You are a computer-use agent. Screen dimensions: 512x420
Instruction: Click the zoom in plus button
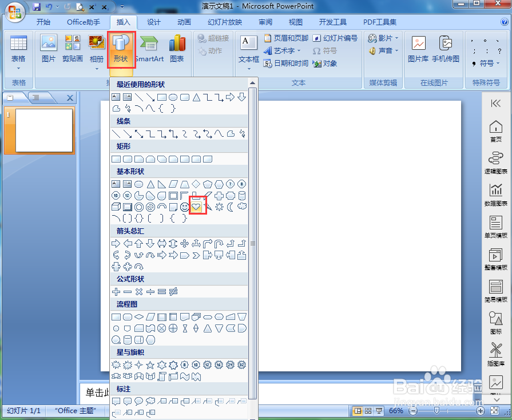tap(480, 411)
